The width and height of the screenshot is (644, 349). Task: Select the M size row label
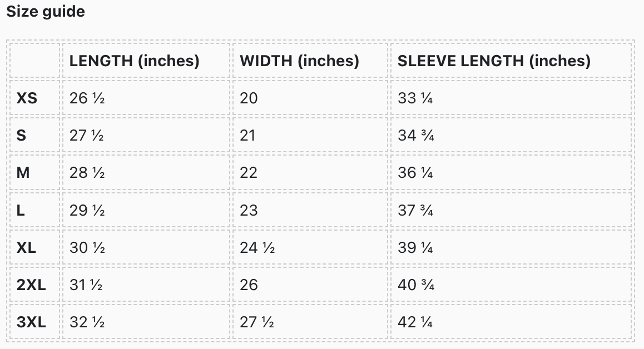(x=23, y=173)
